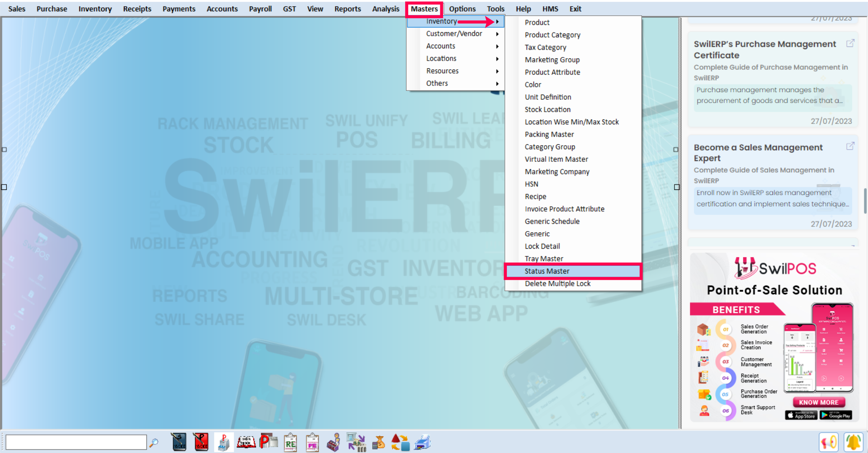Open the Receipts menu

coord(137,9)
